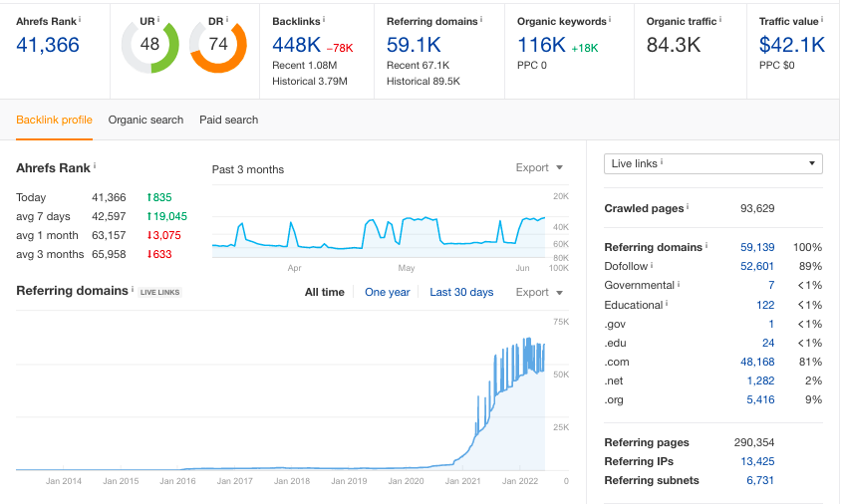
Task: Switch to the Organic search tab
Action: tap(145, 120)
